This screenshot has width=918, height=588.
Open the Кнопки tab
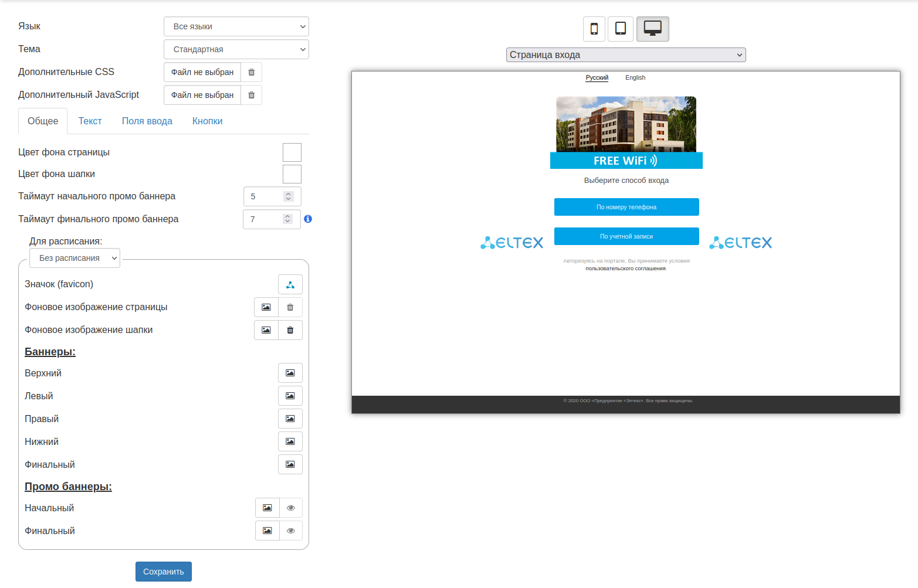point(207,121)
